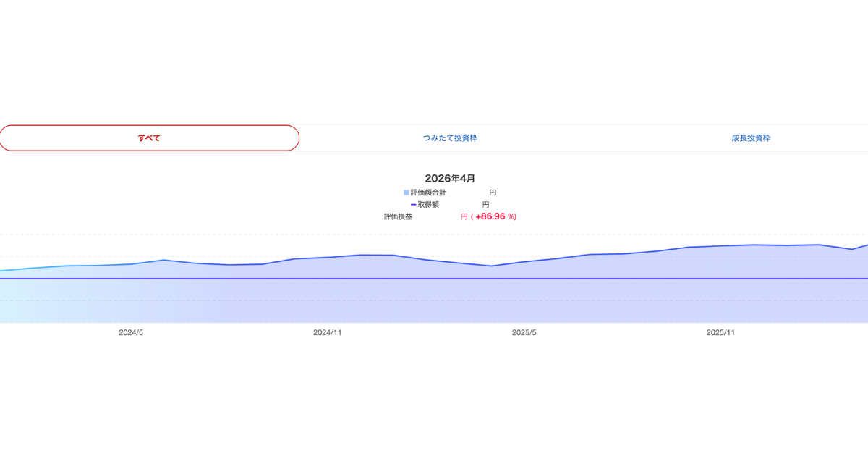The image size is (868, 456).
Task: Click the 円 unit beside 評価額合計
Action: 493,193
